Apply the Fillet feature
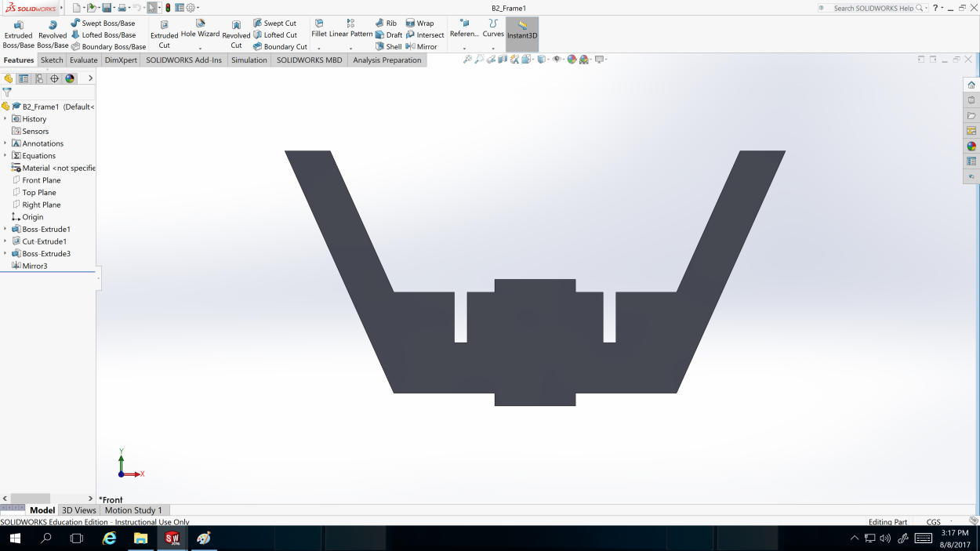980x551 pixels. tap(319, 29)
